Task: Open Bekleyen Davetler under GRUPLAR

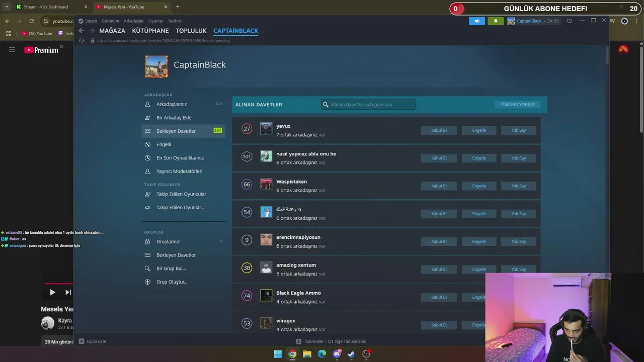Action: (x=176, y=255)
